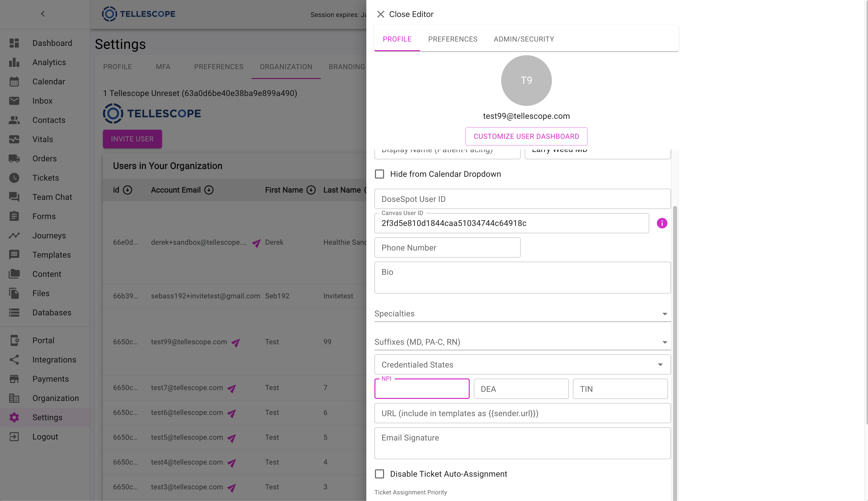Viewport: 868px width, 501px height.
Task: Open the Portal icon in sidebar
Action: (14, 341)
